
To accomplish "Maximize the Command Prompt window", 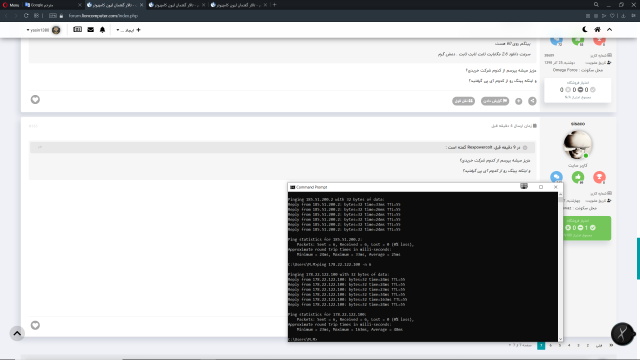I will 541,187.
